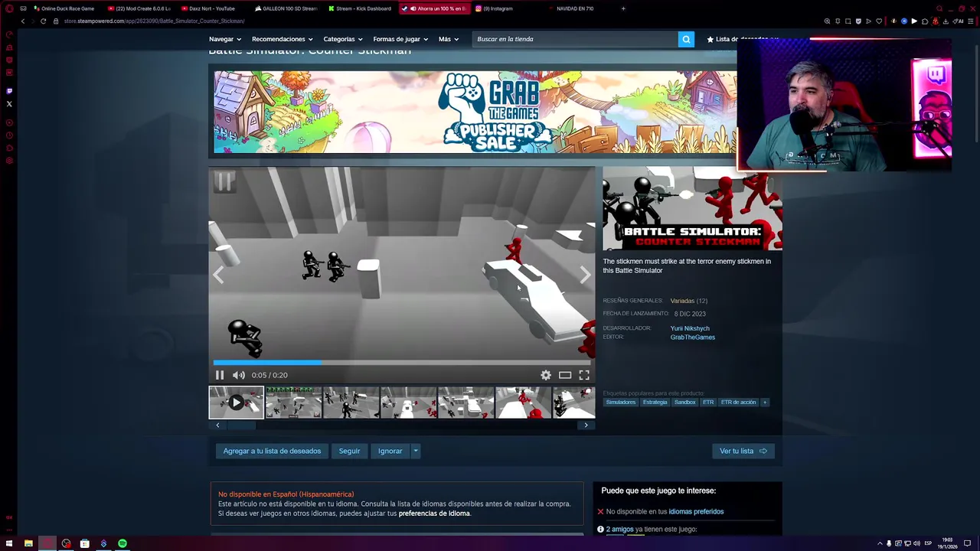Open the "idiomas preferidos" link
This screenshot has height=551, width=980.
coord(696,511)
